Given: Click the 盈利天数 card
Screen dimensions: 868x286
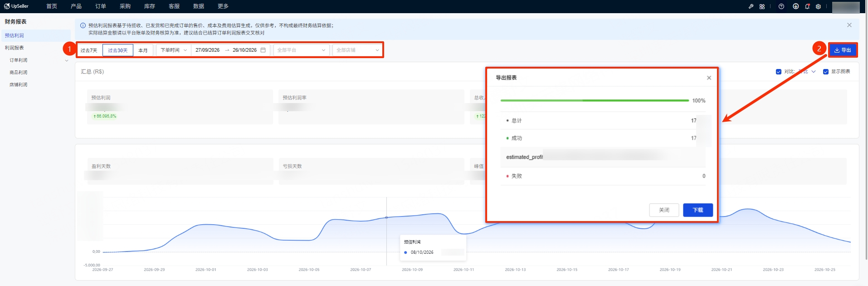Looking at the screenshot, I should 180,171.
